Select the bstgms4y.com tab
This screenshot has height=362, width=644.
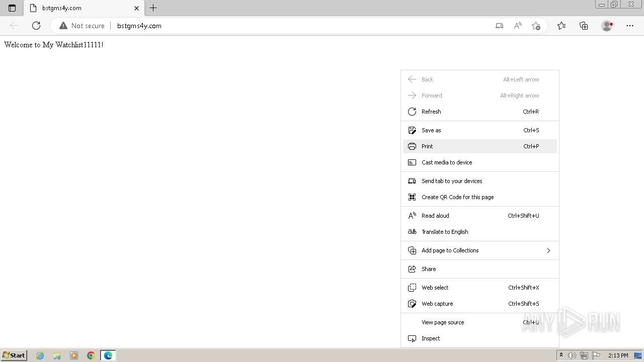point(84,8)
